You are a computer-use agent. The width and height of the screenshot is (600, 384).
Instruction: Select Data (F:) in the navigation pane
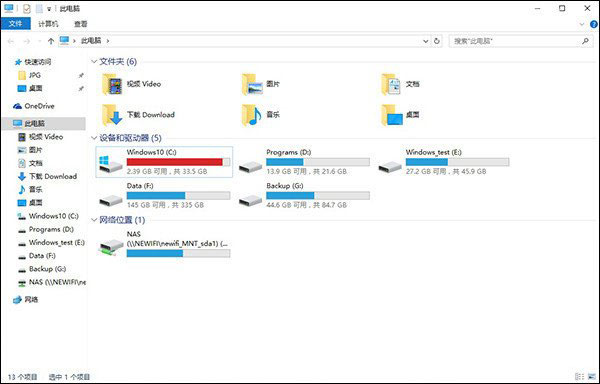click(42, 256)
